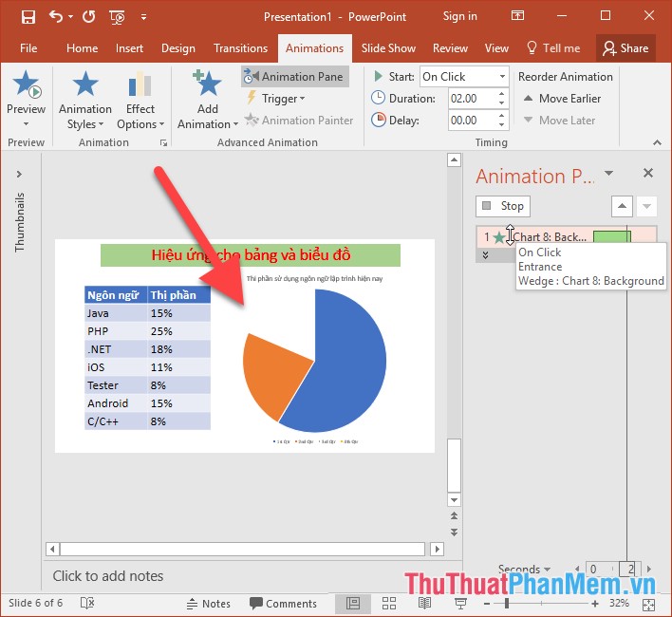Collapse the ribbon with the chevron
This screenshot has width=672, height=617.
(657, 142)
